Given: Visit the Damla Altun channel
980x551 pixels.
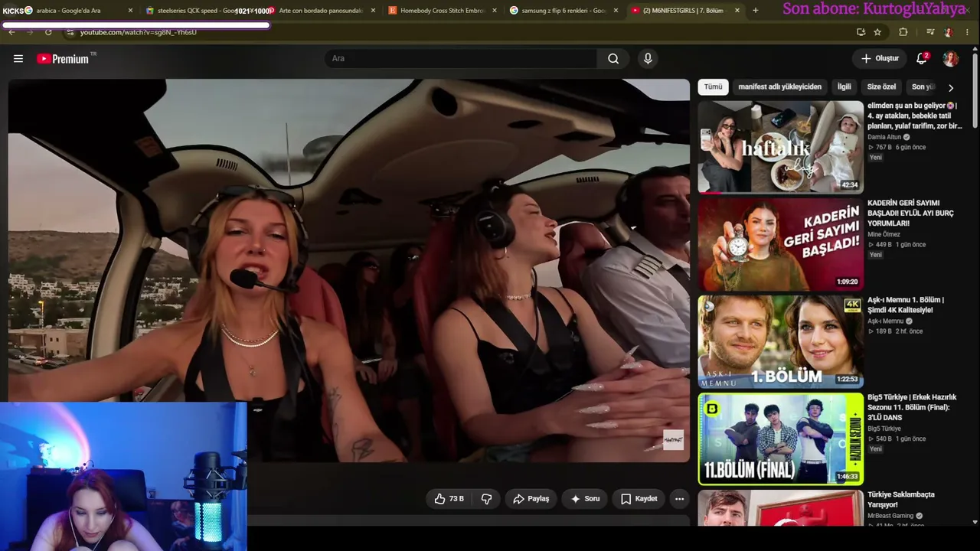Looking at the screenshot, I should [884, 137].
